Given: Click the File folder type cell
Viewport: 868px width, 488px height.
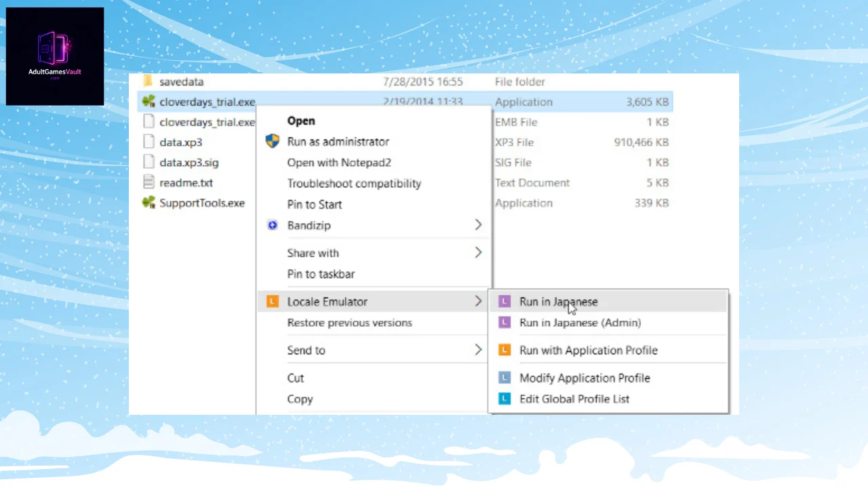Looking at the screenshot, I should (520, 81).
